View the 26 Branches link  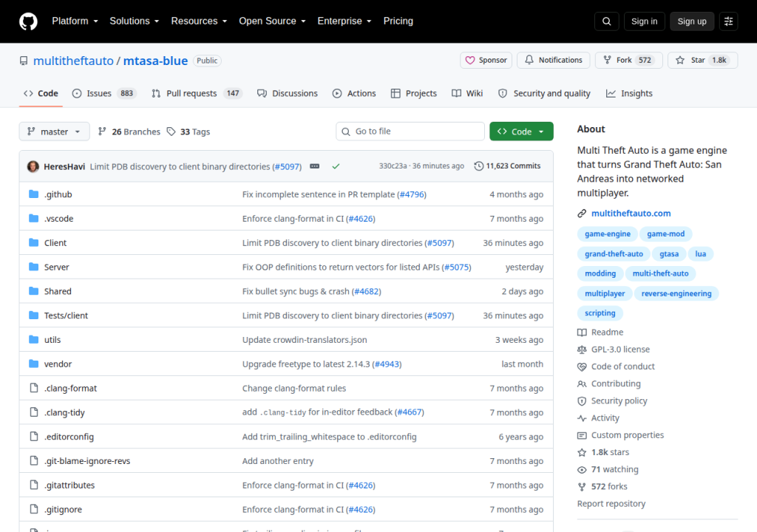(x=129, y=132)
